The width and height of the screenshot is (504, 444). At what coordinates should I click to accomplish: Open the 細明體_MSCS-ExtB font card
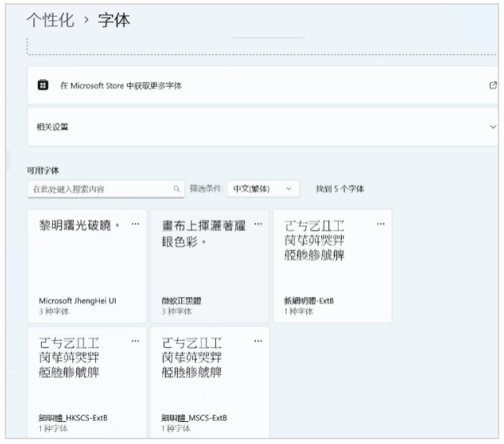[209, 383]
